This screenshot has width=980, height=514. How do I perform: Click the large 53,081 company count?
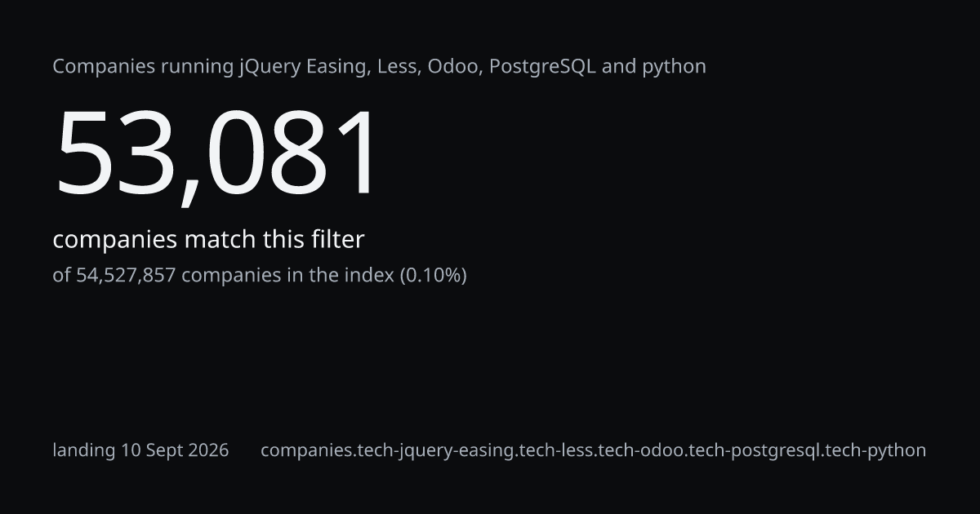[217, 154]
